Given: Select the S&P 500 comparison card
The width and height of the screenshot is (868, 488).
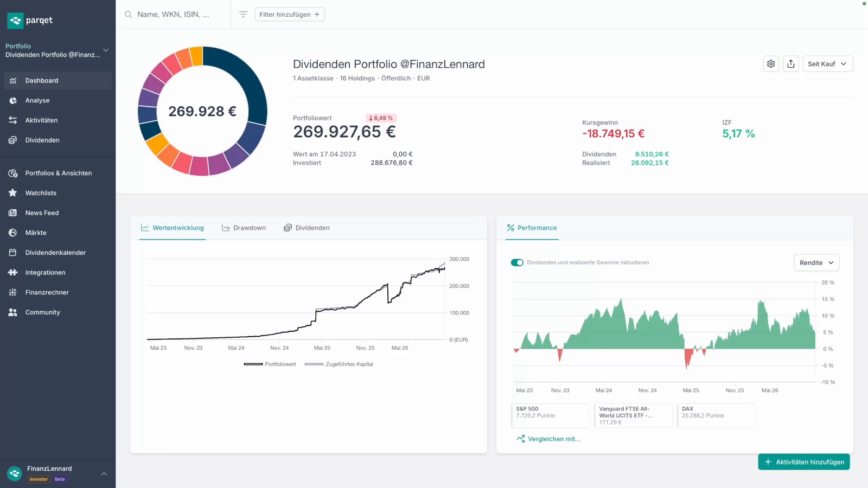Looking at the screenshot, I should pos(550,415).
